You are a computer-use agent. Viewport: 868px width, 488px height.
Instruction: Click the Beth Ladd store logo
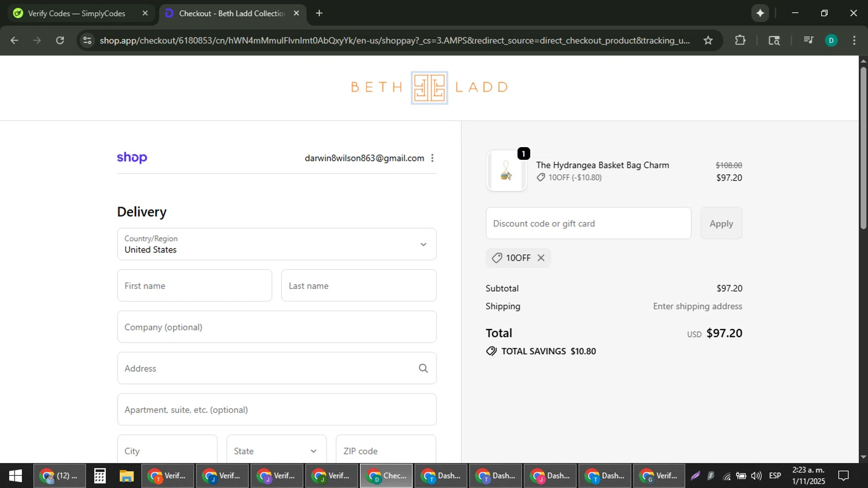point(429,87)
